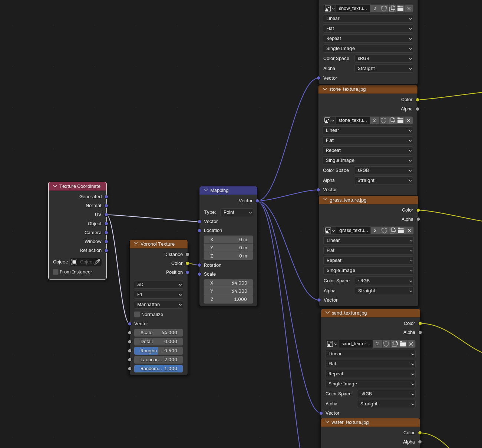Viewport: 482px width, 448px height.
Task: Click the copy datablock icon on stone_texture
Action: [392, 120]
